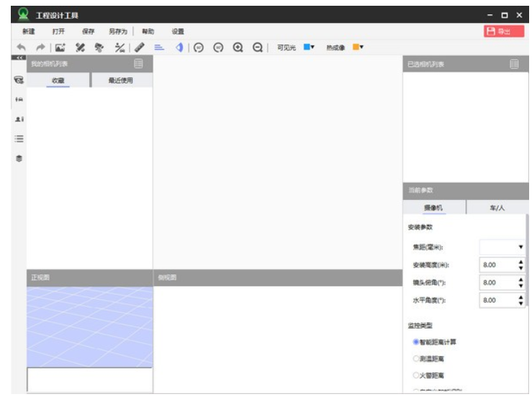Viewport: 532px width, 407px height.
Task: Click the 正视图 grid preview thumbnail
Action: pos(90,327)
